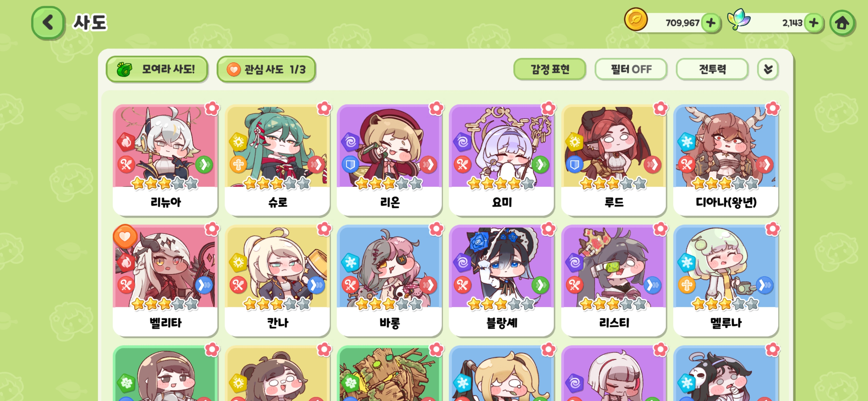Open the 멜루나 character thumbnail

coord(726,266)
